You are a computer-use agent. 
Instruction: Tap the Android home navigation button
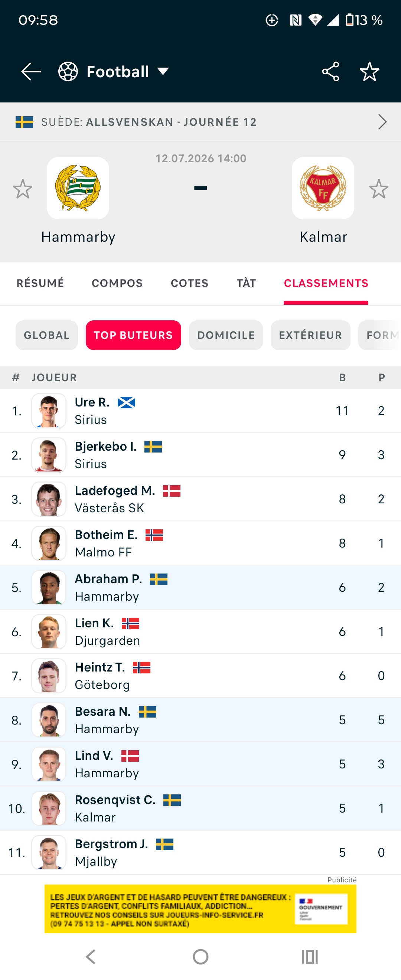click(200, 957)
